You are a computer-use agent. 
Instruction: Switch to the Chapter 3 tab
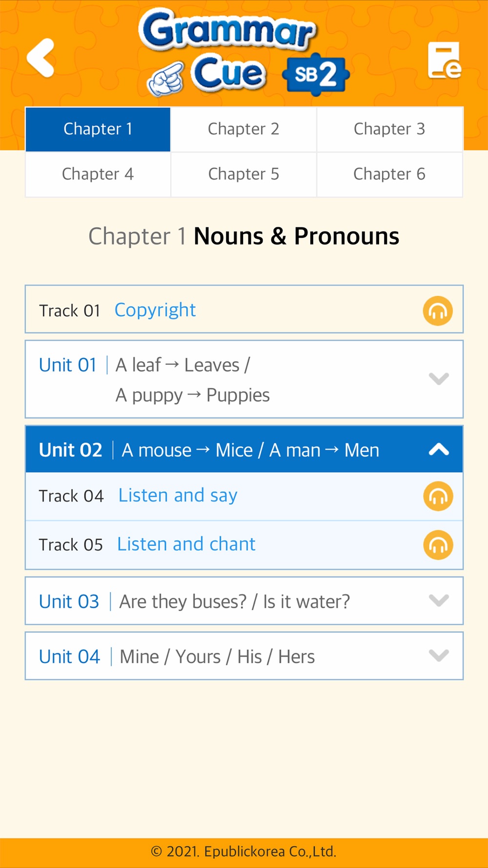[x=389, y=129]
